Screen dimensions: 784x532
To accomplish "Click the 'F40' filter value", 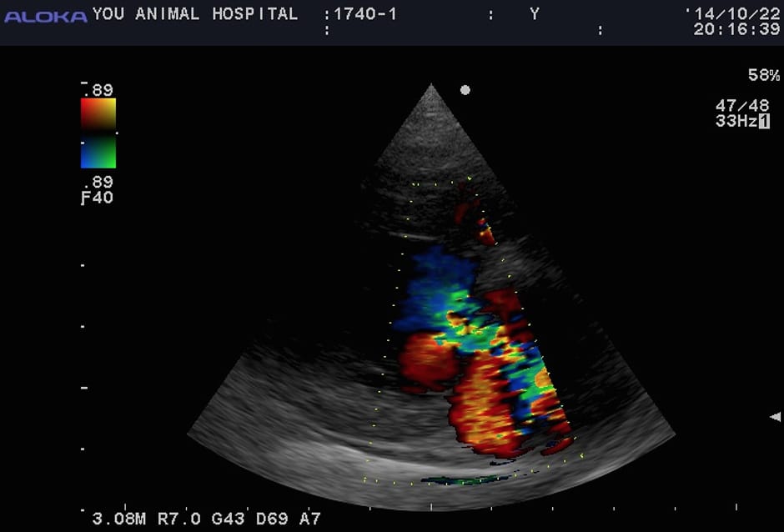I will 97,198.
